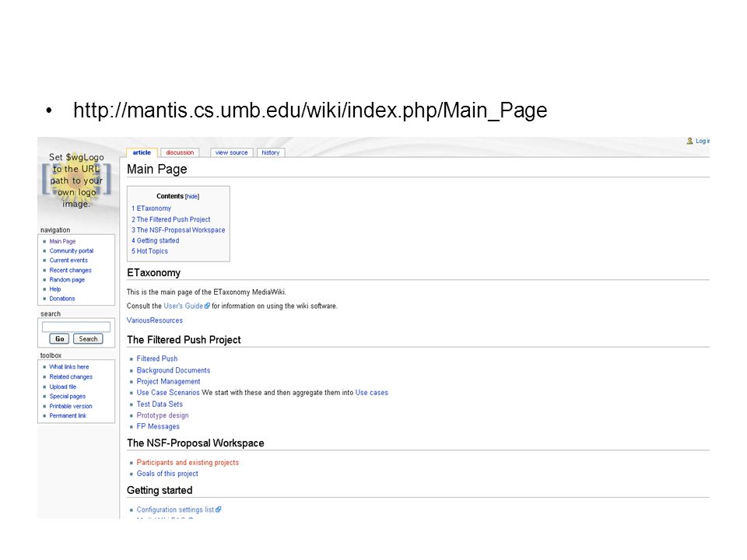Open the User's Guide link

(x=184, y=306)
